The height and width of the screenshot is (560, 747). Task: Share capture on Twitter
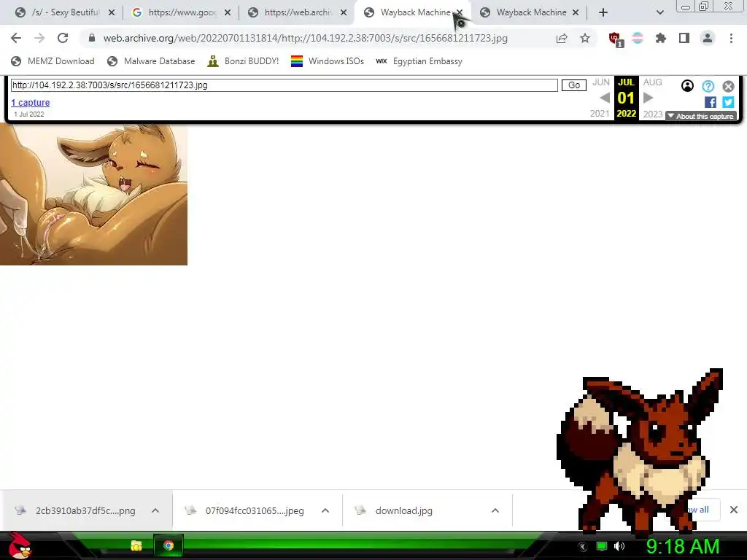pyautogui.click(x=728, y=102)
